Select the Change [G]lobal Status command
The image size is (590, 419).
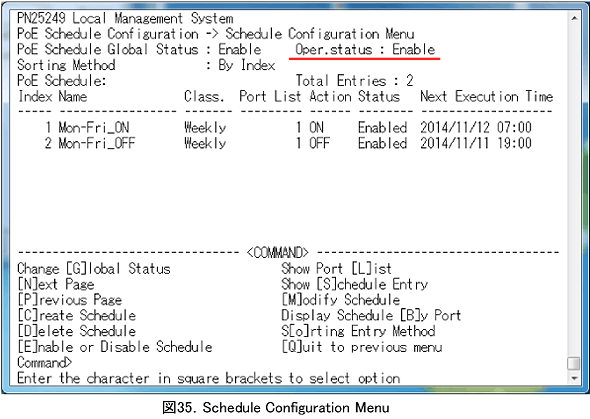coord(94,269)
